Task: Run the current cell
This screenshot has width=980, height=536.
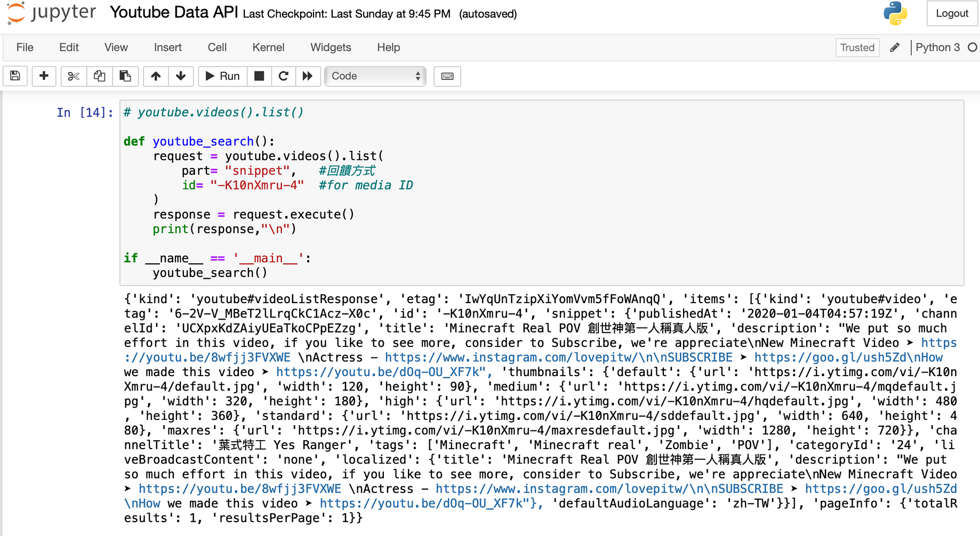Action: (x=222, y=76)
